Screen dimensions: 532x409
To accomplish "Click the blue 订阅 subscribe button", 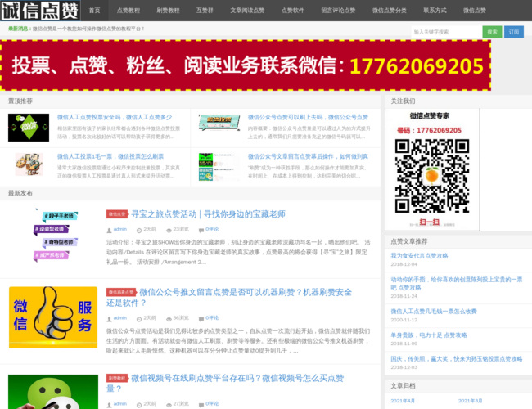I will [514, 32].
